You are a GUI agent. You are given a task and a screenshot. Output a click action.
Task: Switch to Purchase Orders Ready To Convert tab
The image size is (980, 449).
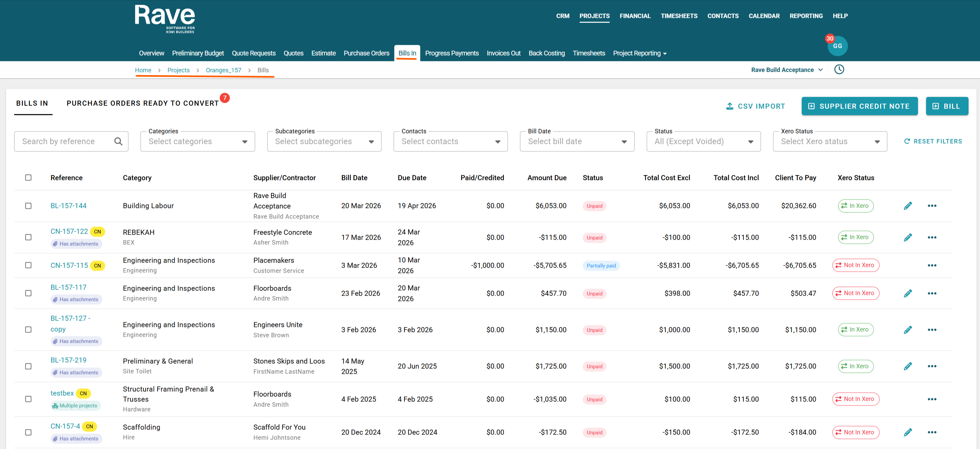coord(143,103)
